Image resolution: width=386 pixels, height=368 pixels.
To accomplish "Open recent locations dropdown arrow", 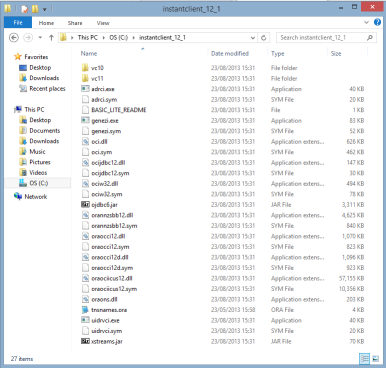I will [x=40, y=38].
